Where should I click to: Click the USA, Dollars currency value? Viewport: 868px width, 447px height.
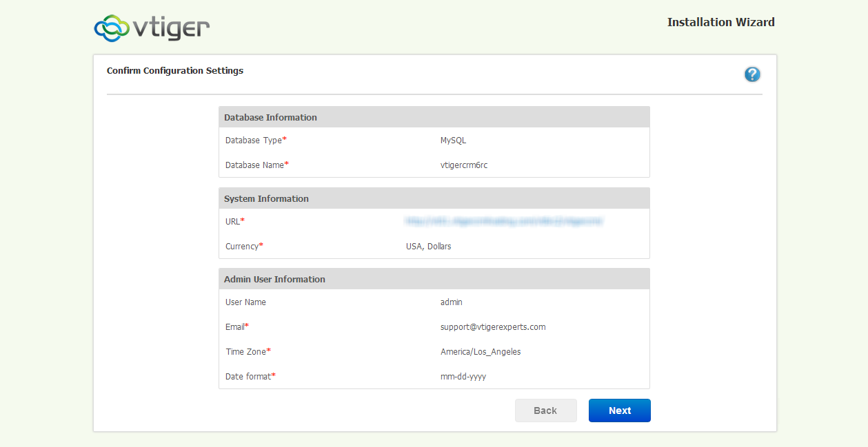click(x=428, y=247)
